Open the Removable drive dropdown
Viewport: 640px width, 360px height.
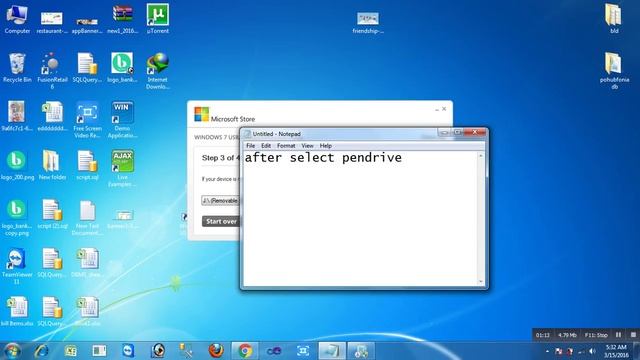point(220,200)
